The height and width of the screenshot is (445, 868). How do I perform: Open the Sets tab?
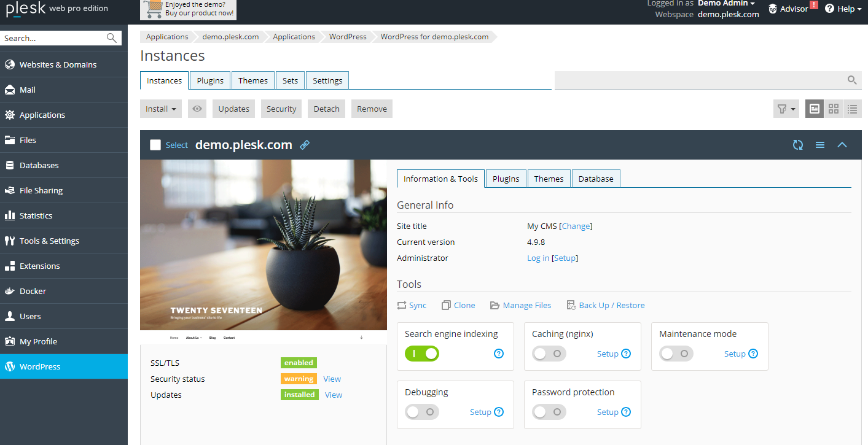[x=291, y=80]
